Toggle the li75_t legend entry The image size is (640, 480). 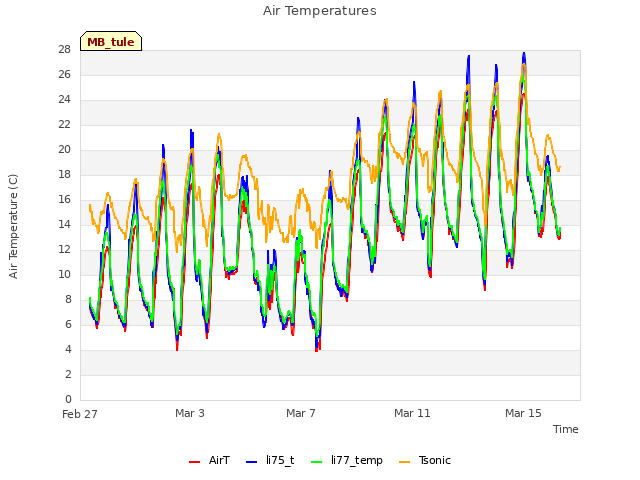point(270,460)
